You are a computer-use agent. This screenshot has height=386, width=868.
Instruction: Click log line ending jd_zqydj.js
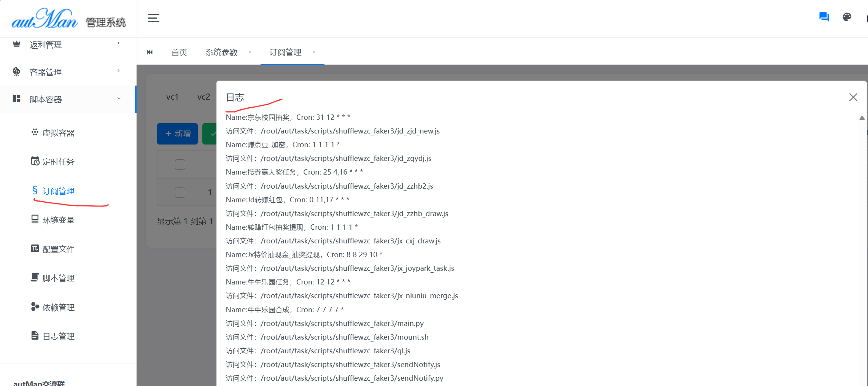pyautogui.click(x=329, y=159)
